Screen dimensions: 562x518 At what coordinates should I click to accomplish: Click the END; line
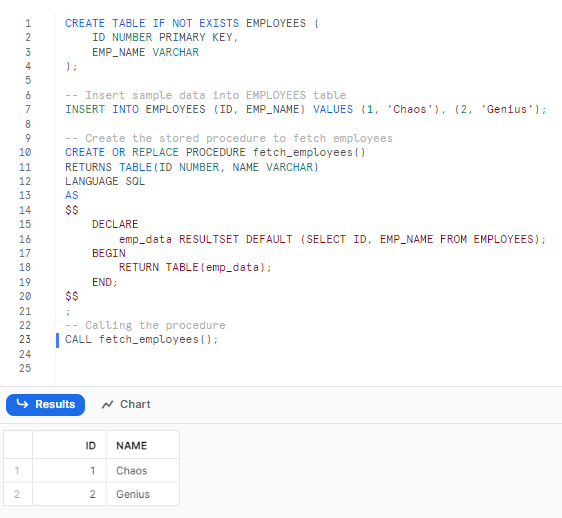pyautogui.click(x=105, y=282)
